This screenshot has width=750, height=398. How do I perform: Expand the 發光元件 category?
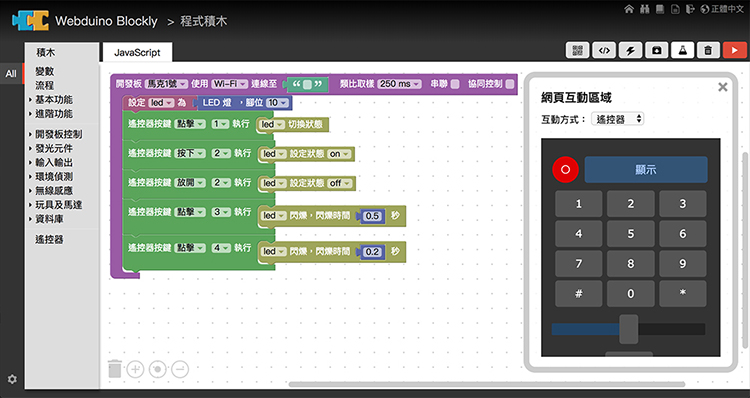pyautogui.click(x=54, y=148)
